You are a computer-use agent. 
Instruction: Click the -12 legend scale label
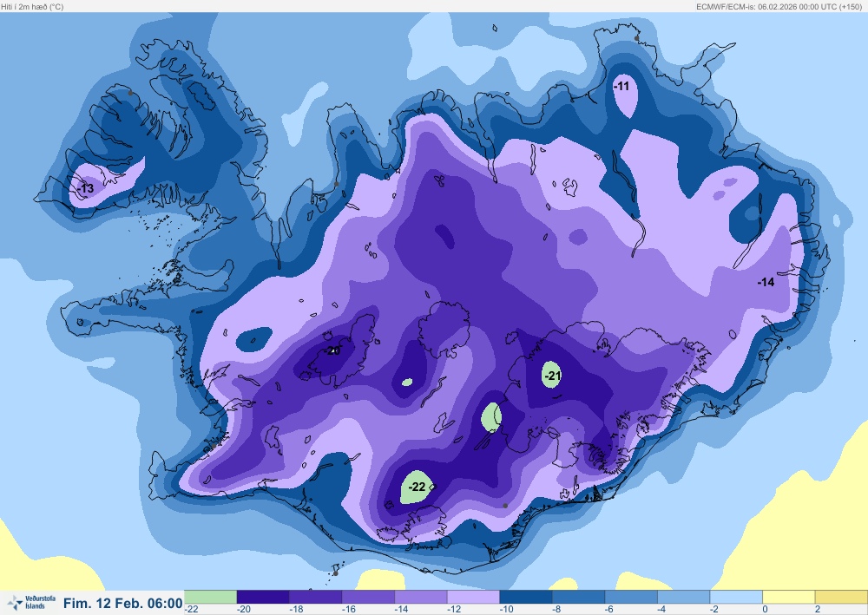point(453,610)
